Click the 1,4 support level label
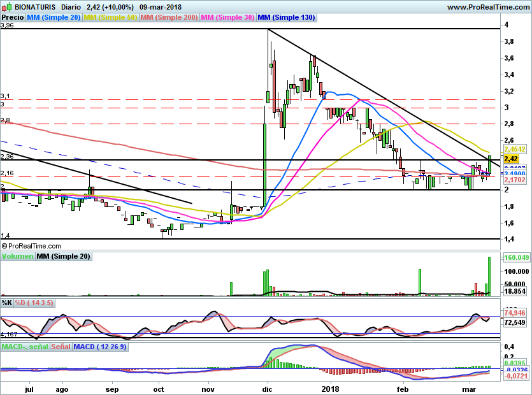This screenshot has width=532, height=395. pyautogui.click(x=5, y=236)
